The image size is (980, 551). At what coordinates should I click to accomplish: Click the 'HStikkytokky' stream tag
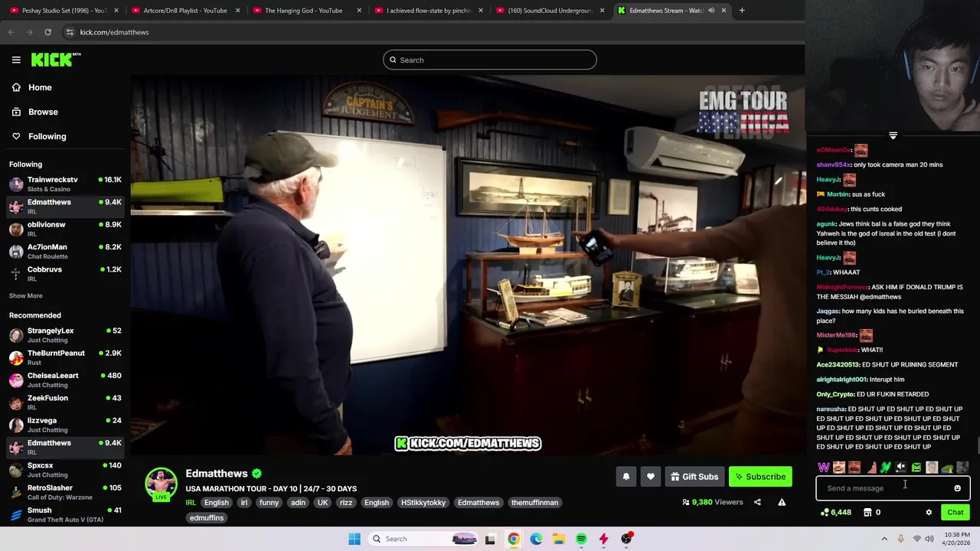[423, 503]
